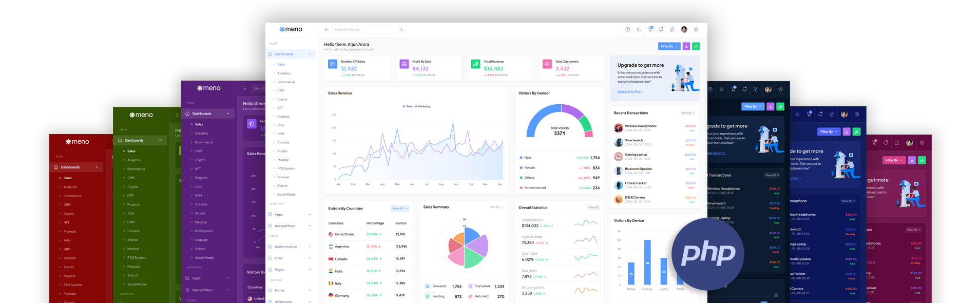Click the purple download button in white window
This screenshot has height=303, width=980.
point(686,46)
